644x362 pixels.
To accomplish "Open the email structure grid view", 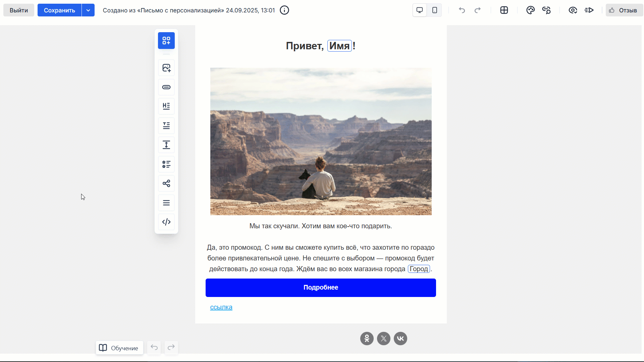I will tap(504, 10).
